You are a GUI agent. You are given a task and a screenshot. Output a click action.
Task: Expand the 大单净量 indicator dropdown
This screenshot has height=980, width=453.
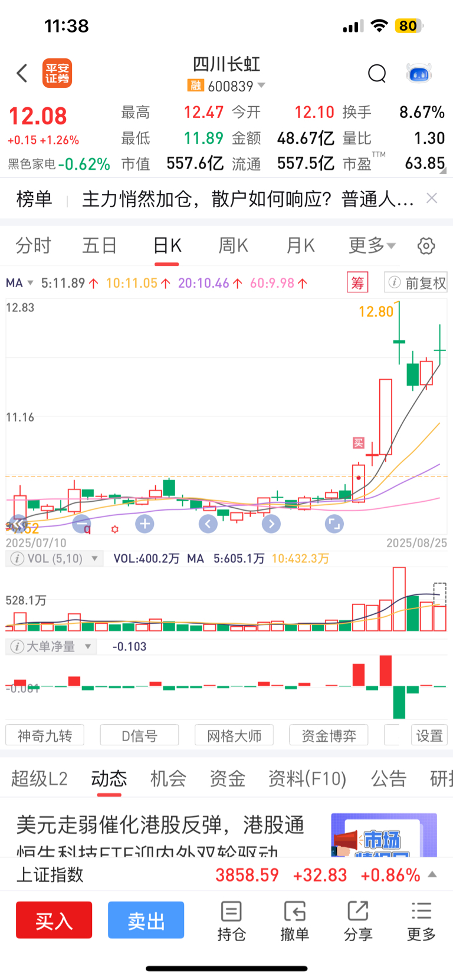point(88,646)
